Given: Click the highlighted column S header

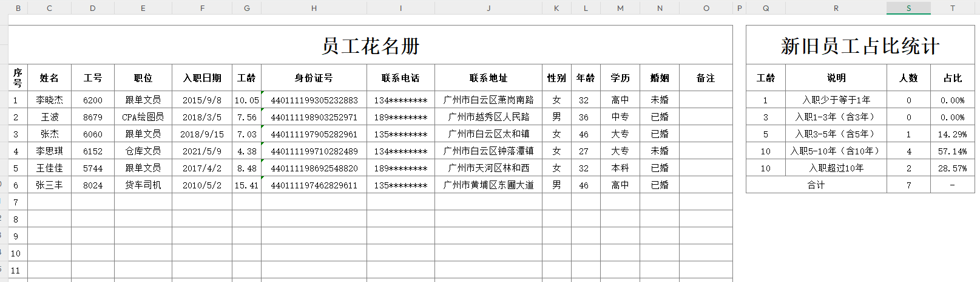Looking at the screenshot, I should click(x=908, y=8).
